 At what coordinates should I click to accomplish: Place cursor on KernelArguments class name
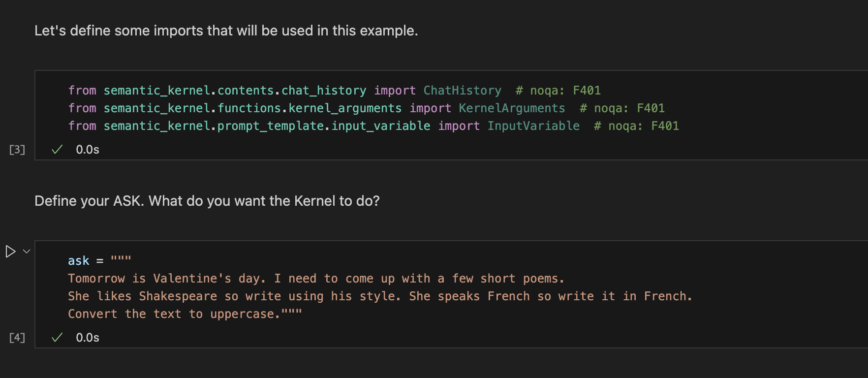(x=512, y=108)
